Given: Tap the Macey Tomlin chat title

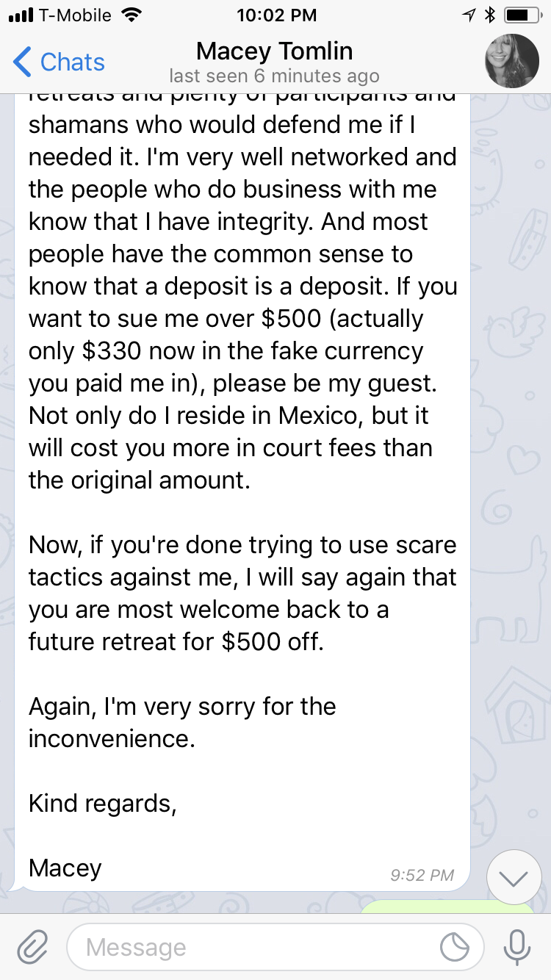Looking at the screenshot, I should (275, 51).
